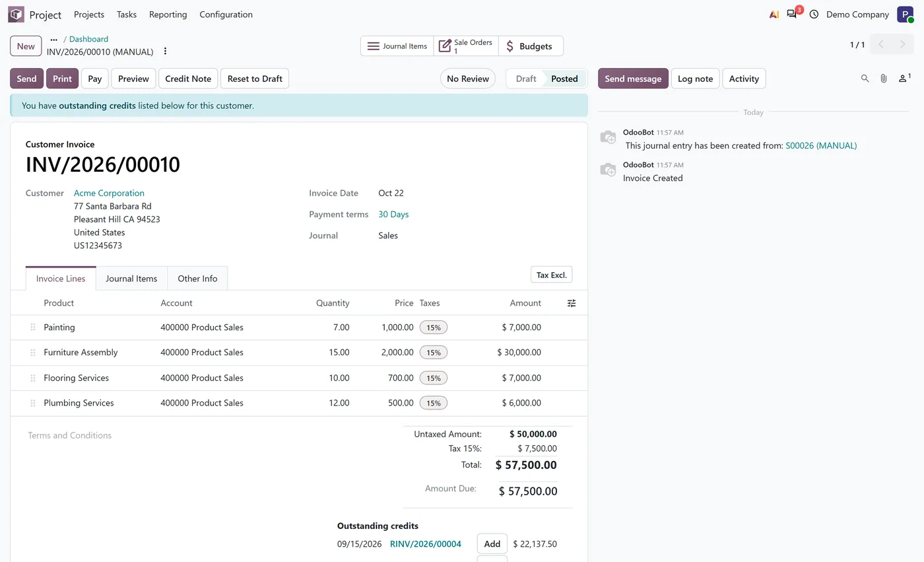Click the Reset to Draft button

255,79
